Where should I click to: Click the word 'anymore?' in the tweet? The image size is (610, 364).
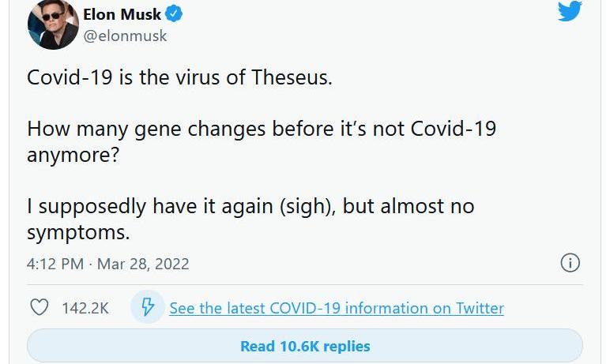click(x=73, y=156)
